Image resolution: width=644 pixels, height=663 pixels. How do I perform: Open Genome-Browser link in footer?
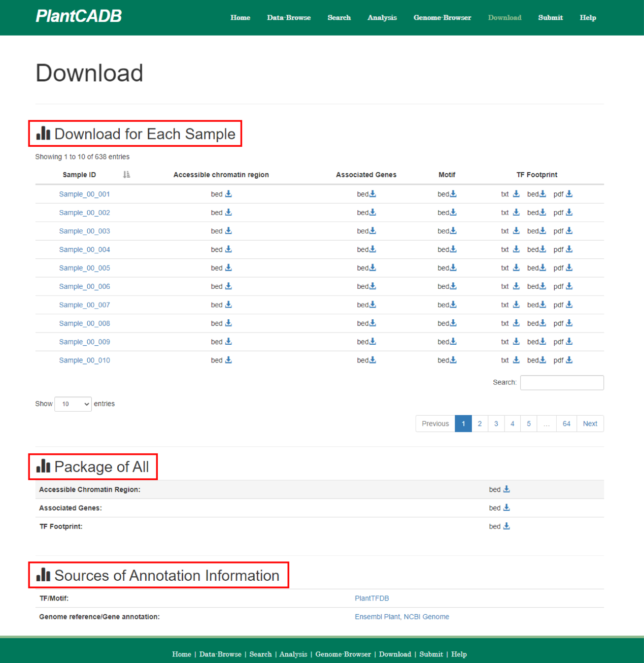click(343, 654)
